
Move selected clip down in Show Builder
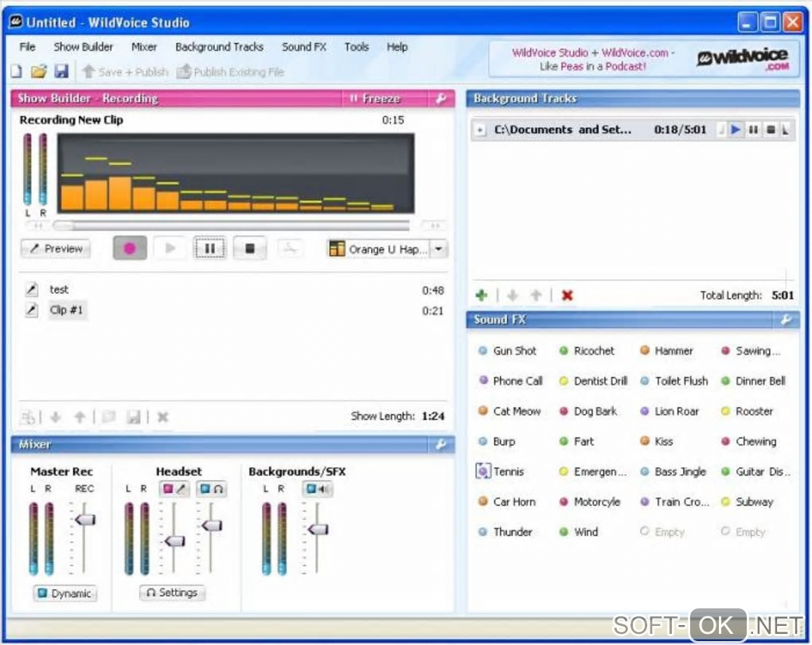[x=56, y=416]
